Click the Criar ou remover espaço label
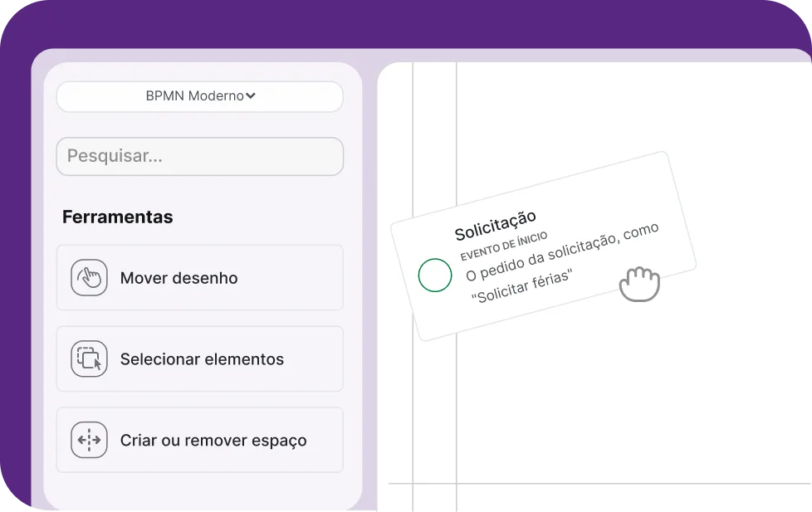Screen dimensions: 812x512 coord(213,441)
